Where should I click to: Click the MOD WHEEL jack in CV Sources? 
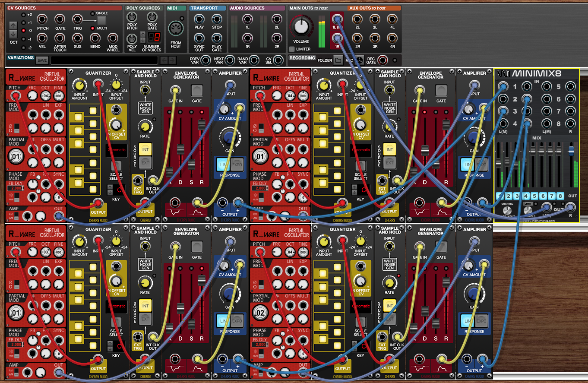(x=113, y=38)
